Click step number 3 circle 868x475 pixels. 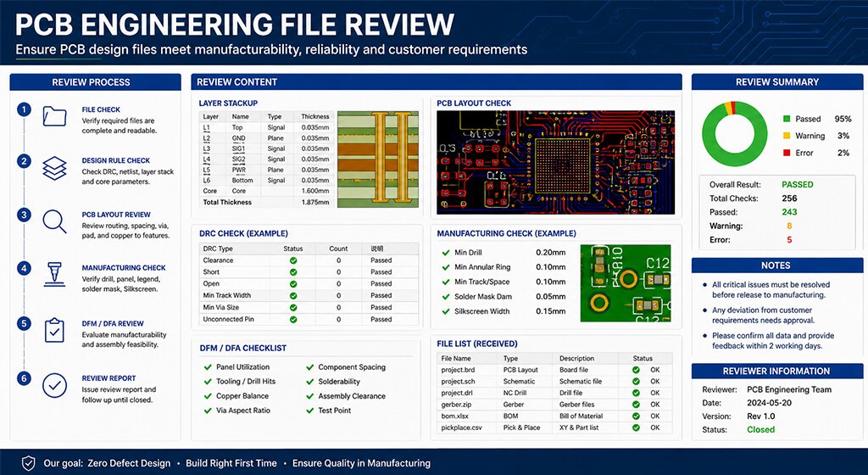point(24,215)
